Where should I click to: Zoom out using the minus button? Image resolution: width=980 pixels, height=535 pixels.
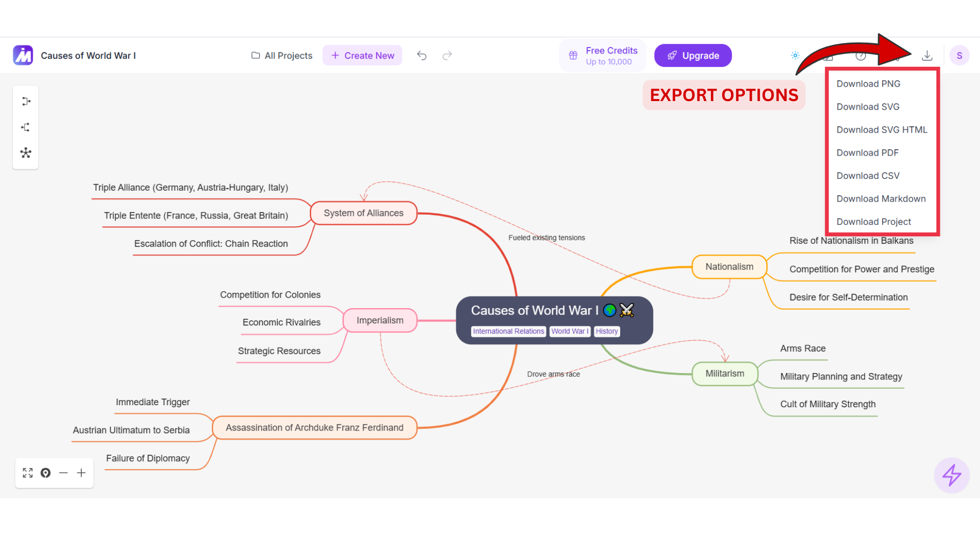tap(63, 473)
